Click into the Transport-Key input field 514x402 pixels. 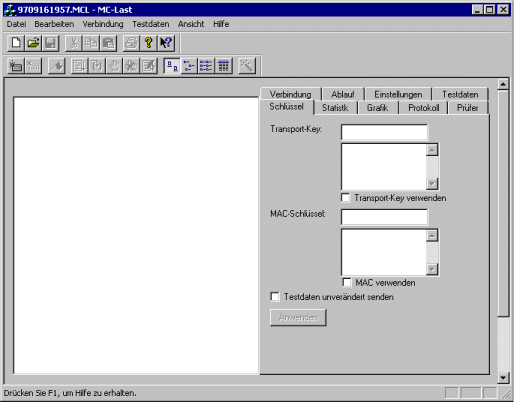pyautogui.click(x=384, y=132)
